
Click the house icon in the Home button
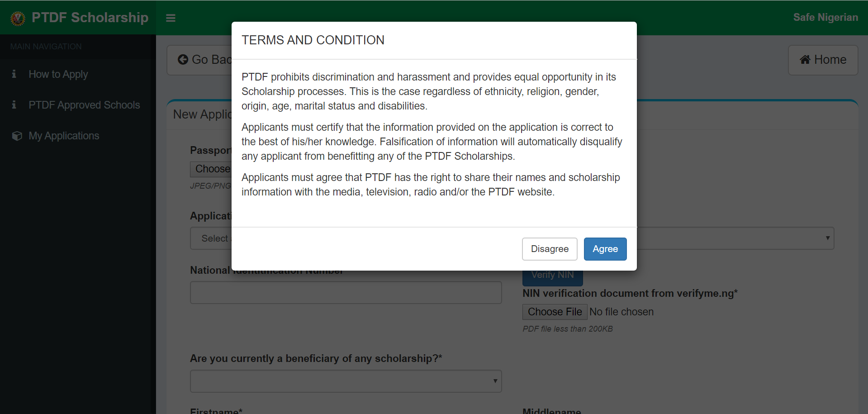coord(806,59)
